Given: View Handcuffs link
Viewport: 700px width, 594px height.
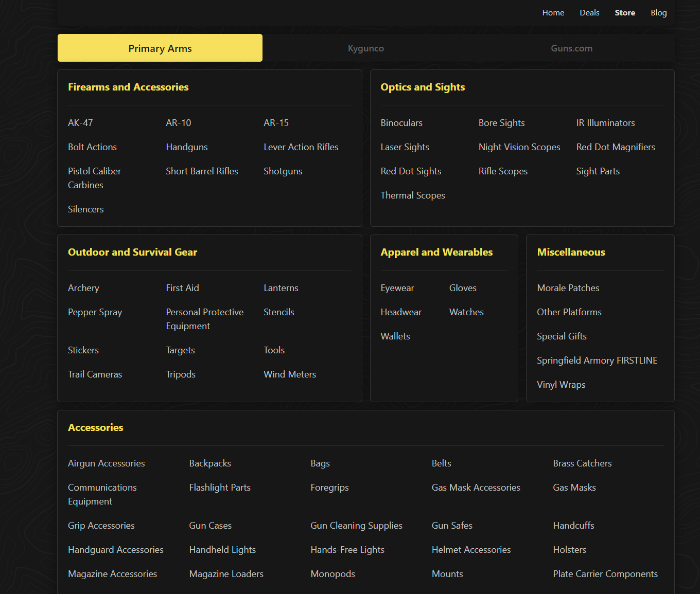Looking at the screenshot, I should click(573, 526).
